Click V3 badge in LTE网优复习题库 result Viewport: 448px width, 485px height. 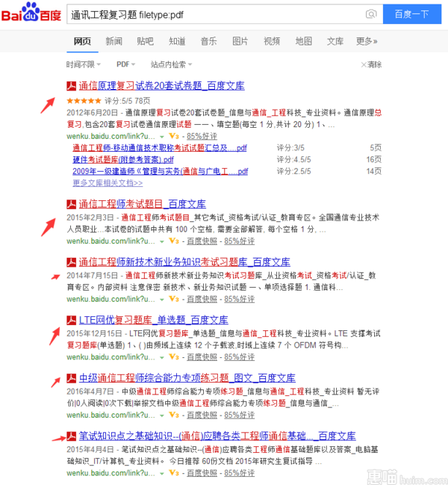tap(174, 357)
